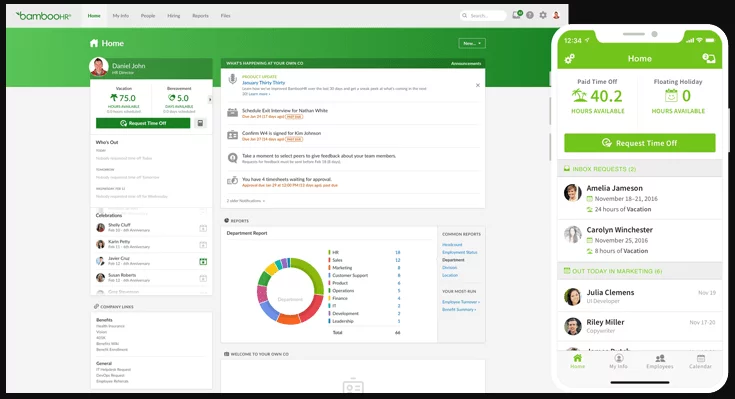Click in the Search field
The height and width of the screenshot is (399, 735).
click(x=483, y=15)
